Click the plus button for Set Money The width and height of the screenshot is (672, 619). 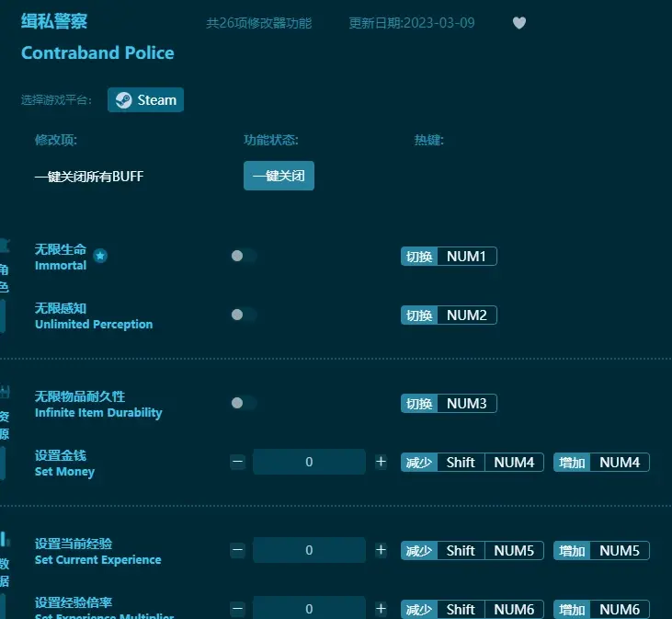pos(381,462)
